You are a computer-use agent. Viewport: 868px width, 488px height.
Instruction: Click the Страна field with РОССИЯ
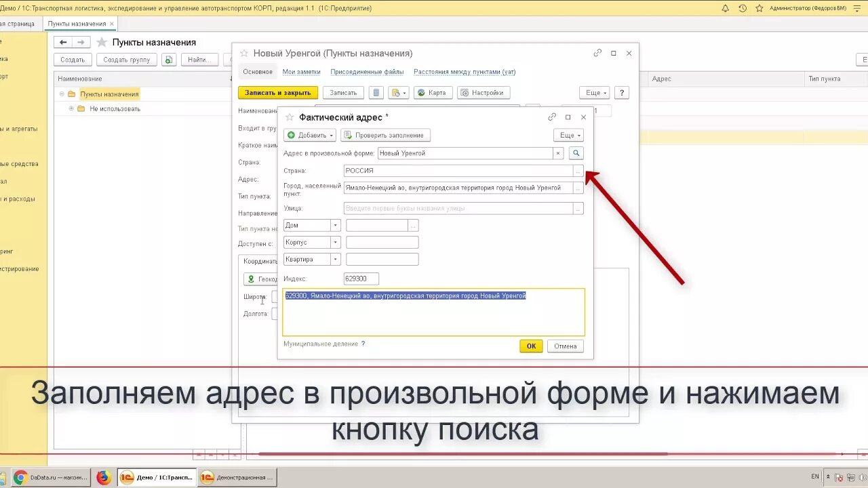[x=458, y=171]
